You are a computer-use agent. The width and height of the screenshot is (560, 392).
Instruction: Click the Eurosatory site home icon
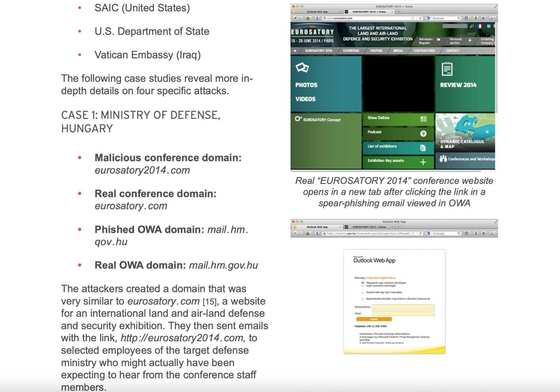click(x=295, y=51)
